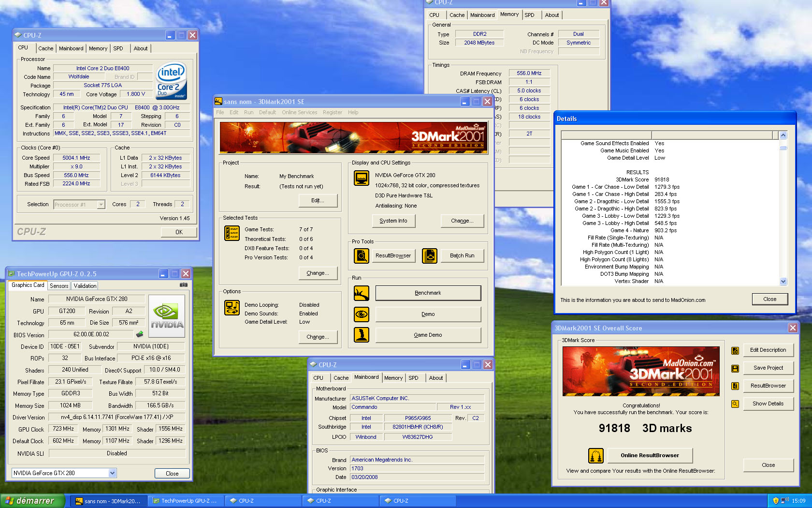Click the démarrer Start button
This screenshot has width=812, height=508.
32,501
